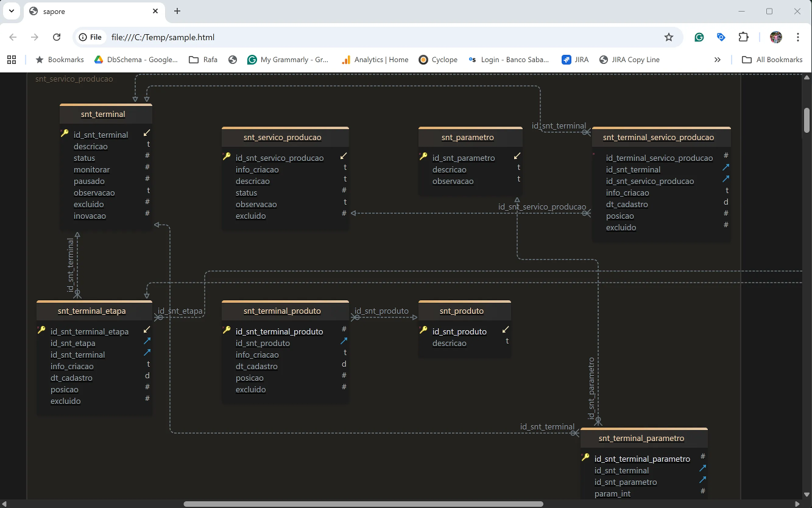Click the bookmark star in the address bar
The width and height of the screenshot is (812, 508).
[669, 37]
